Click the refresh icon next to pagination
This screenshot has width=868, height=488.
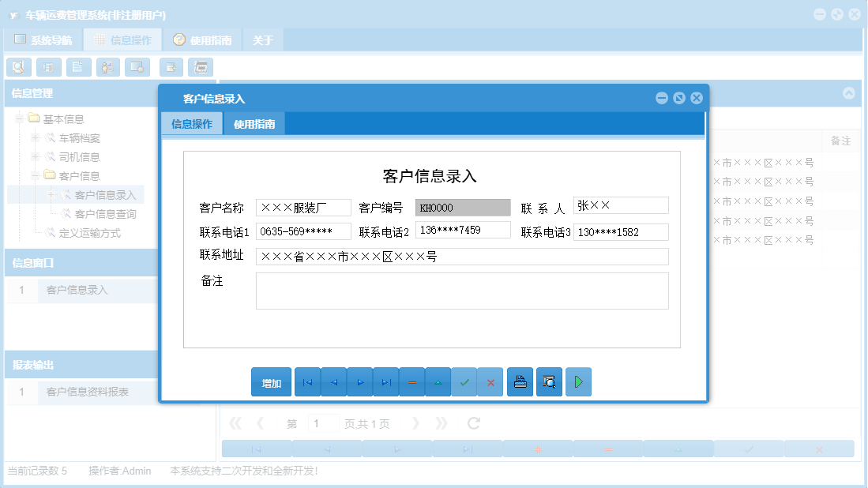point(472,422)
